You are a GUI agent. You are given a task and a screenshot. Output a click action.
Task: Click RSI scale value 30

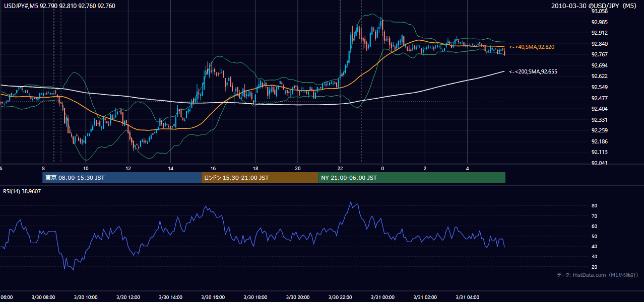tap(594, 257)
